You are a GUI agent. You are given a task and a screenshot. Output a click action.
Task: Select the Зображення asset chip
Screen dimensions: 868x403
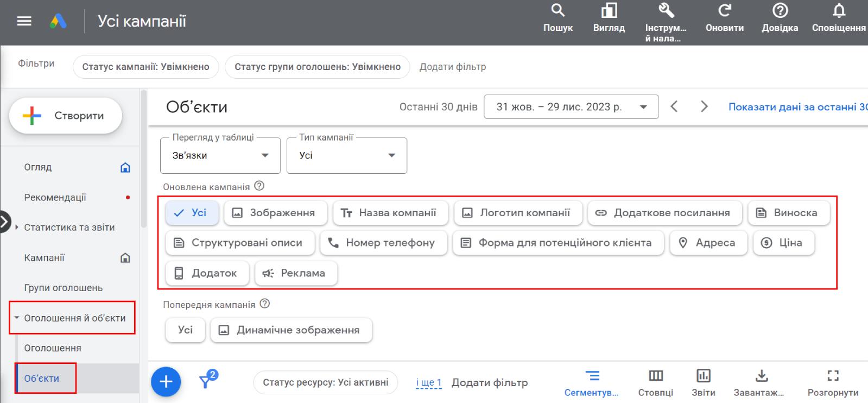click(276, 213)
